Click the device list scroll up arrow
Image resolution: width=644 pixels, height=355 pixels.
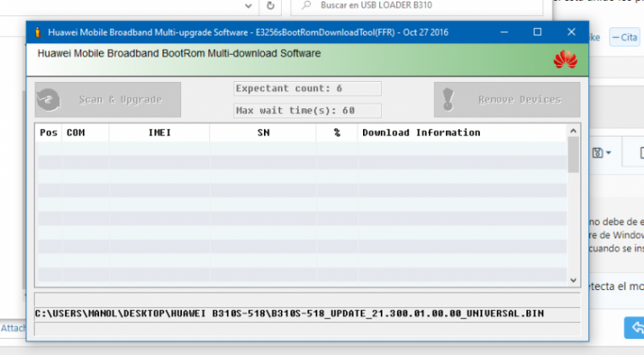[574, 131]
